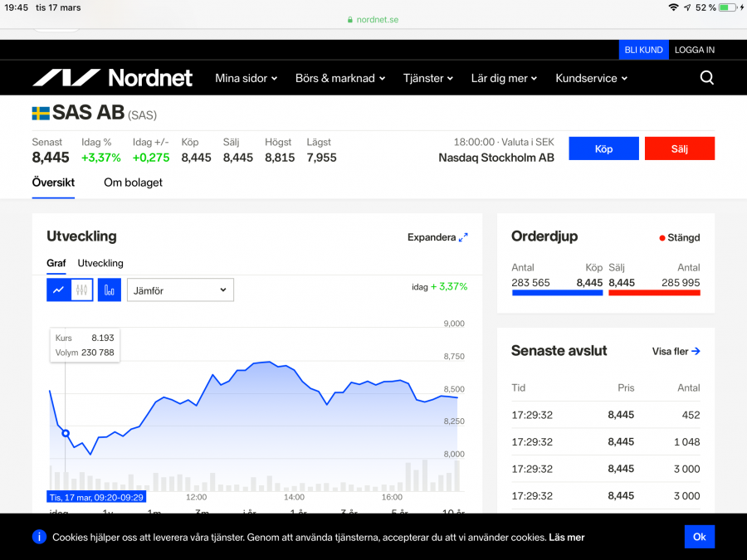747x560 pixels.
Task: Open the Jämför dropdown
Action: (180, 290)
